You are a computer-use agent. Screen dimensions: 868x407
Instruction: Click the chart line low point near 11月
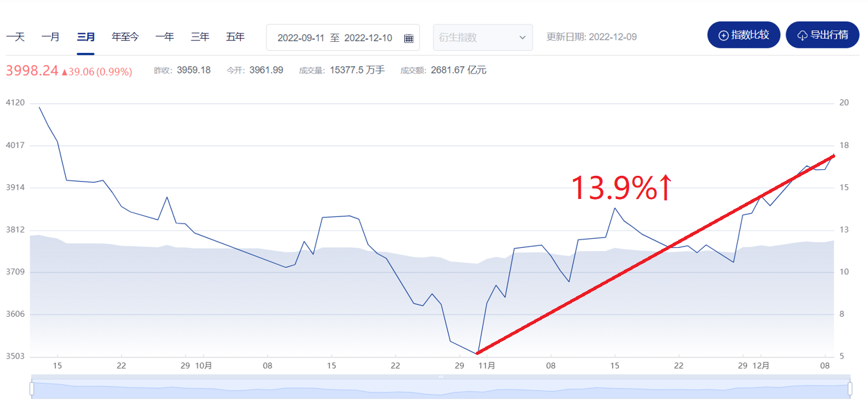[x=477, y=353]
